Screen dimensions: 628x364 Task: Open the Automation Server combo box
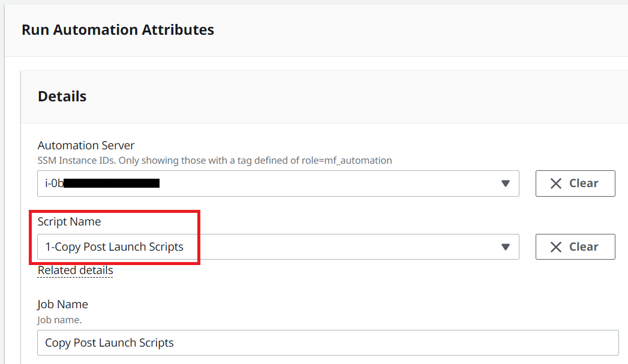(x=278, y=183)
